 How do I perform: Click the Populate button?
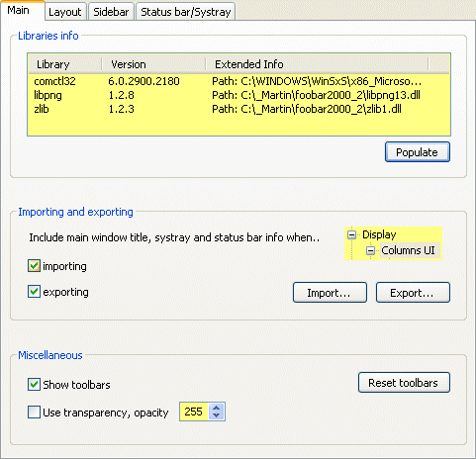[x=418, y=152]
